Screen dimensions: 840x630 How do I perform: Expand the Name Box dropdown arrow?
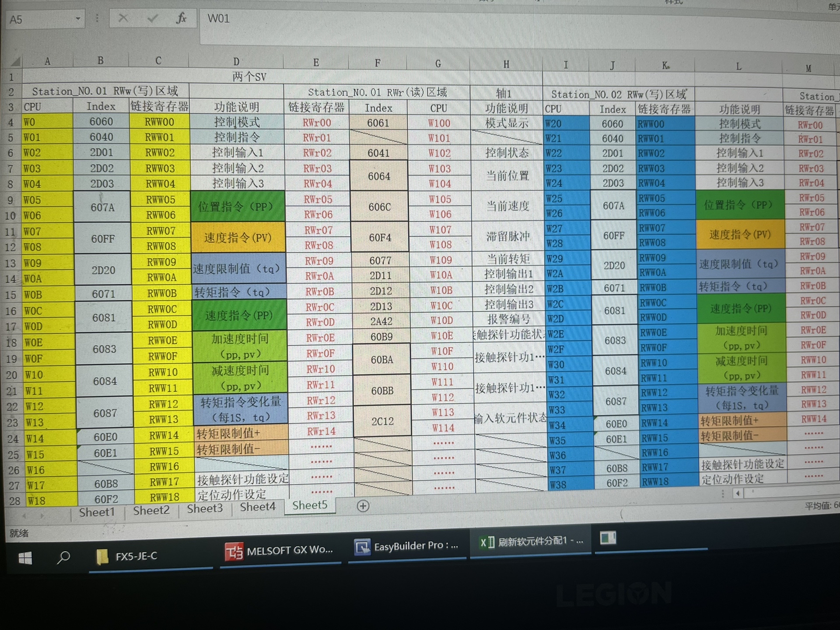click(x=78, y=19)
